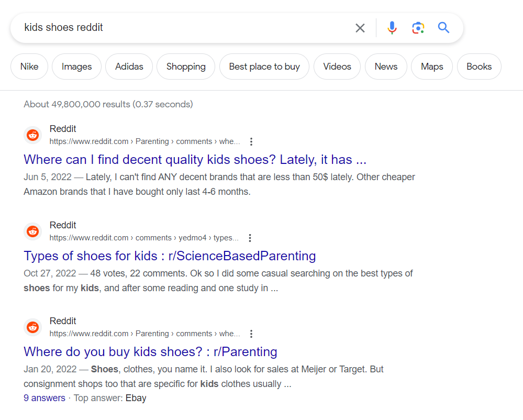
Task: Click 'About 49,800,000 results' stats text
Action: coord(108,104)
